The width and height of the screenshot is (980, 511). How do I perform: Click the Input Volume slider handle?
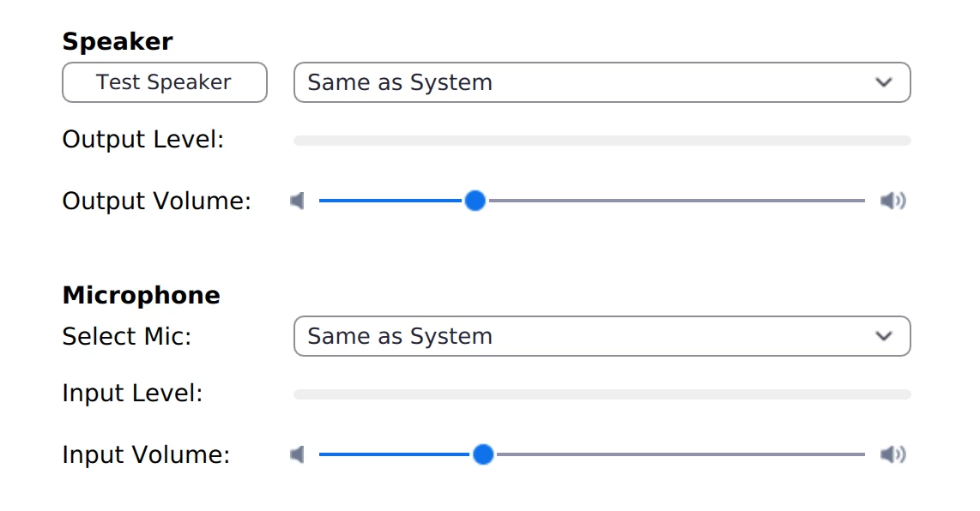(x=483, y=454)
